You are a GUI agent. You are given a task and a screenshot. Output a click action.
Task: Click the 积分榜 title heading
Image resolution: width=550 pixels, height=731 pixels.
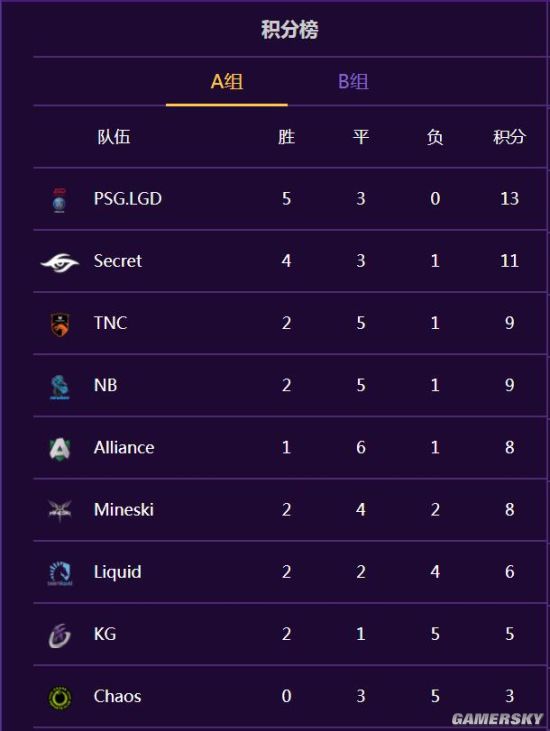(289, 30)
